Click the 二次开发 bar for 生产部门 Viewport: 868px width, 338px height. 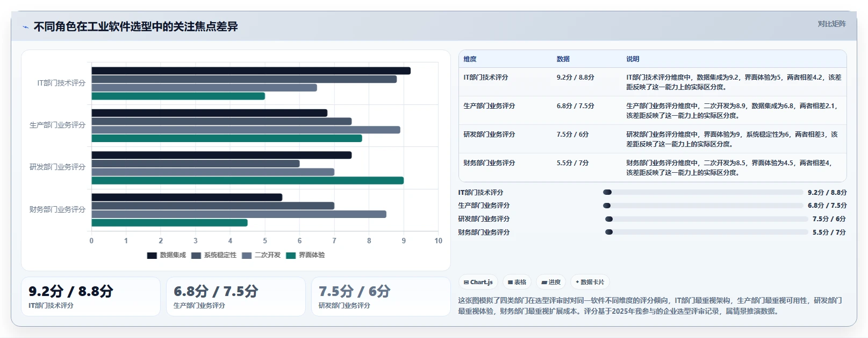coord(246,130)
